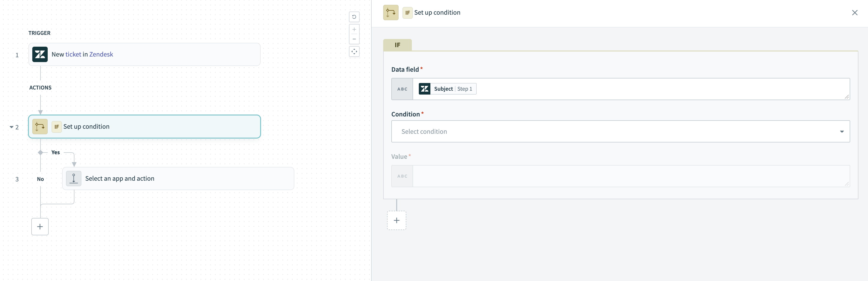Click the Zendesk trigger icon in step 1
Image resolution: width=868 pixels, height=281 pixels.
point(40,54)
